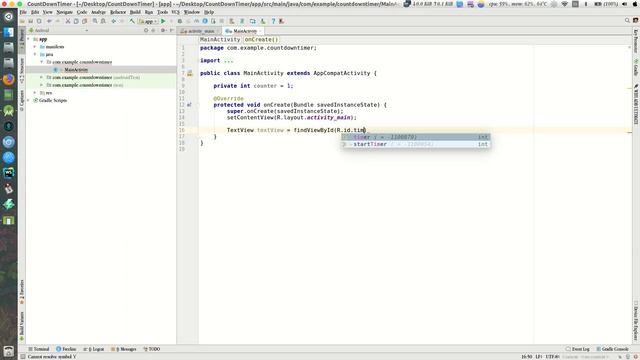Click the Debug app bug icon
640x360 pixels.
[180, 21]
